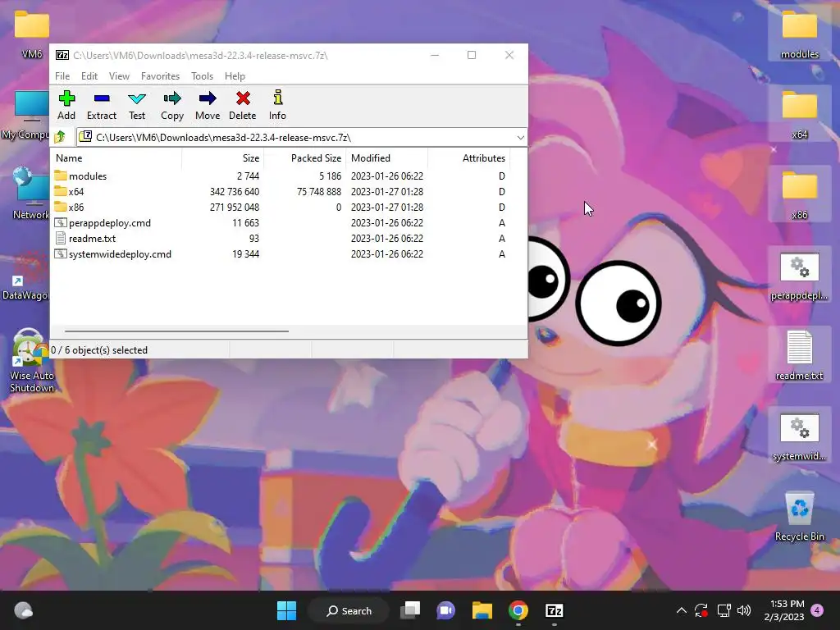Image resolution: width=840 pixels, height=630 pixels.
Task: Show hidden system tray icons
Action: 682,610
